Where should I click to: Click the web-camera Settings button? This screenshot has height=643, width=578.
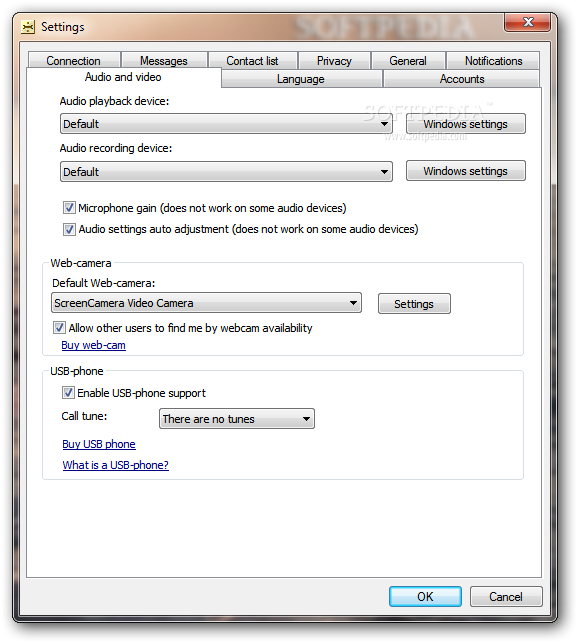click(x=414, y=304)
